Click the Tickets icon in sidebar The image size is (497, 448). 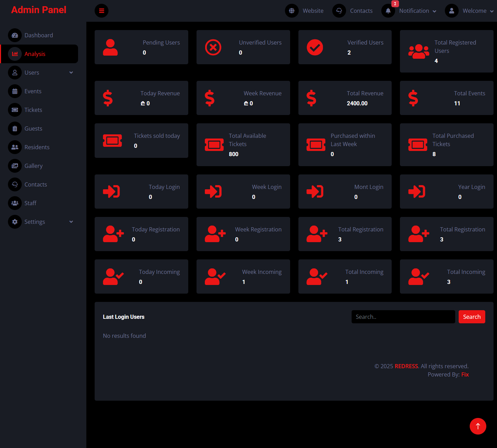15,110
